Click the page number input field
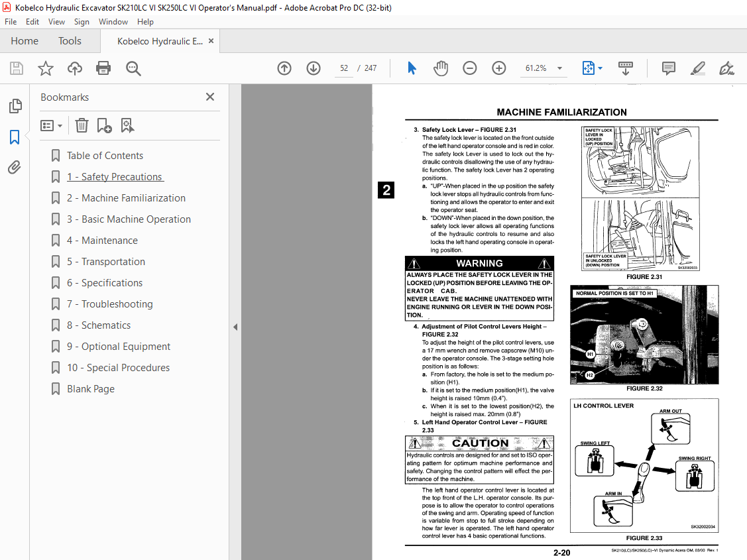 [344, 68]
